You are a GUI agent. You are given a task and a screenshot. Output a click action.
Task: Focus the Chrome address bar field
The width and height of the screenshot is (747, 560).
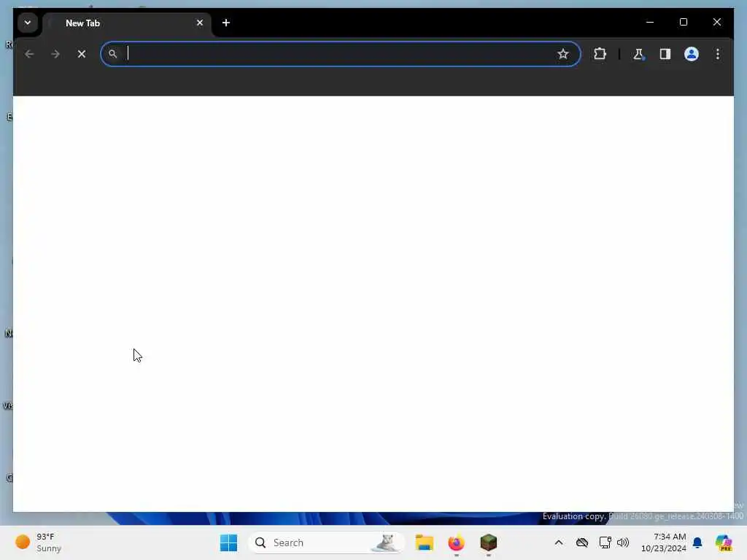click(x=340, y=54)
